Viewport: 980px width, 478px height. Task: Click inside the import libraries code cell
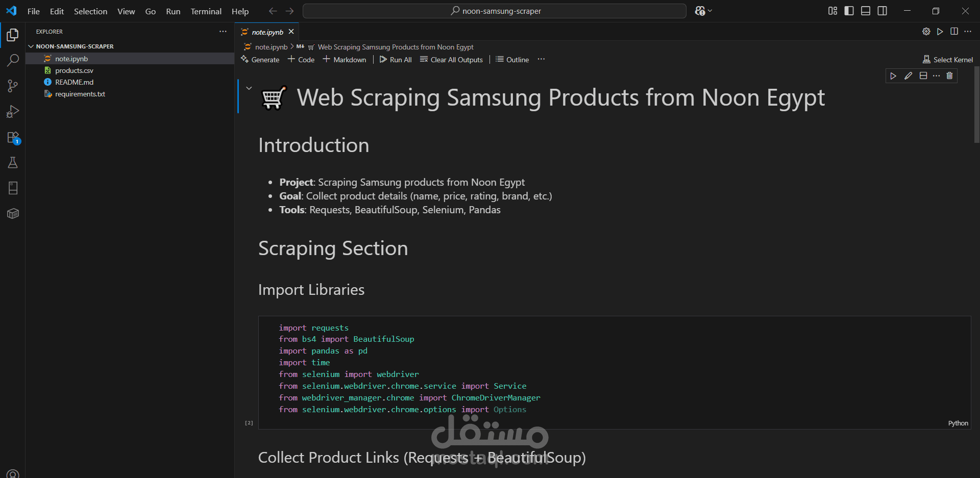[x=615, y=372]
